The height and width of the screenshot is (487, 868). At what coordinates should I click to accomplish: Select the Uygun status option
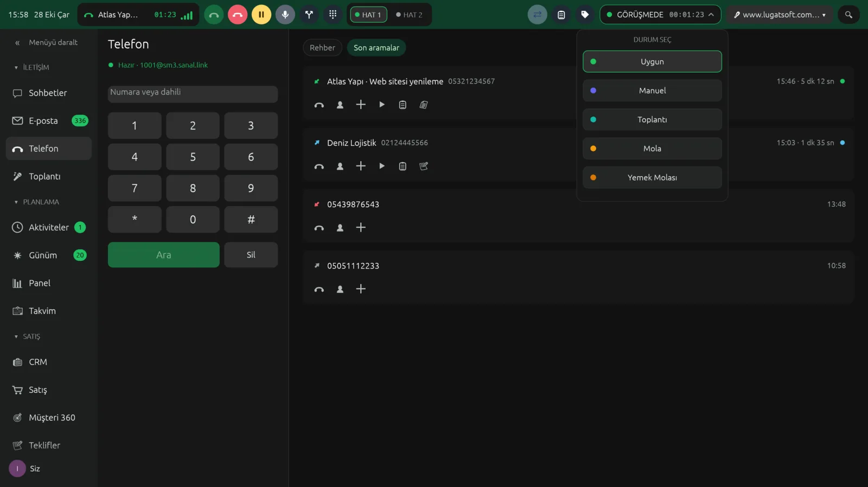(x=652, y=61)
